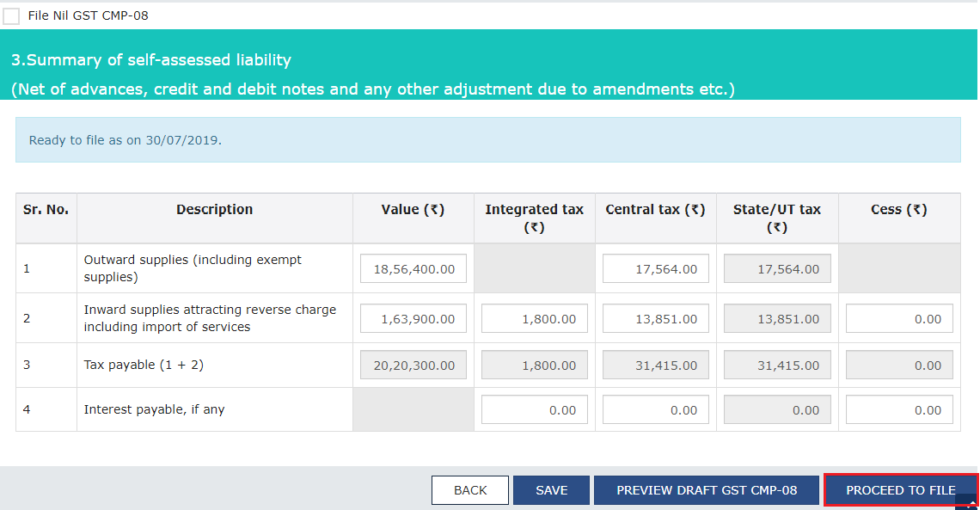Select the Sr. No. column header
Image resolution: width=980 pixels, height=510 pixels.
(46, 209)
